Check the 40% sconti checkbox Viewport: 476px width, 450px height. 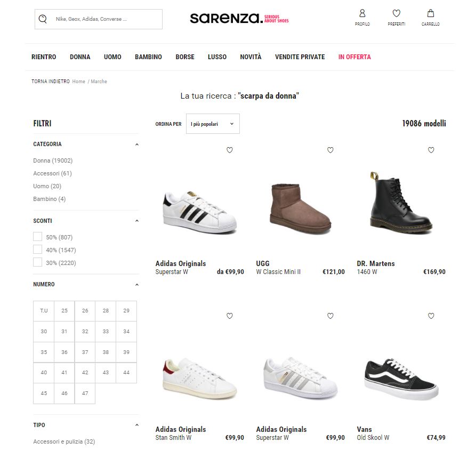coord(38,250)
